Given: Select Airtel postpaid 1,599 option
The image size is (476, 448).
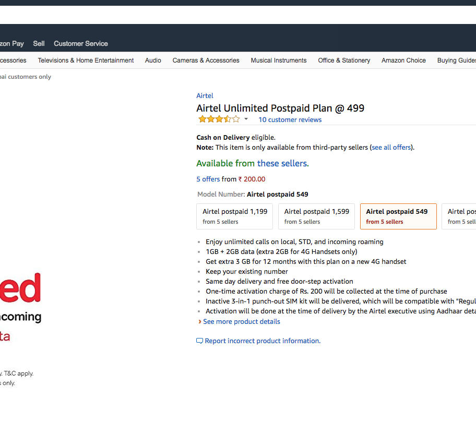Looking at the screenshot, I should tap(316, 216).
